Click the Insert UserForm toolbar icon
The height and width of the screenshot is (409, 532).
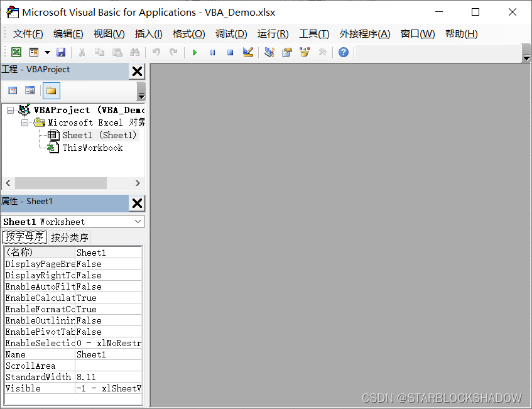34,52
